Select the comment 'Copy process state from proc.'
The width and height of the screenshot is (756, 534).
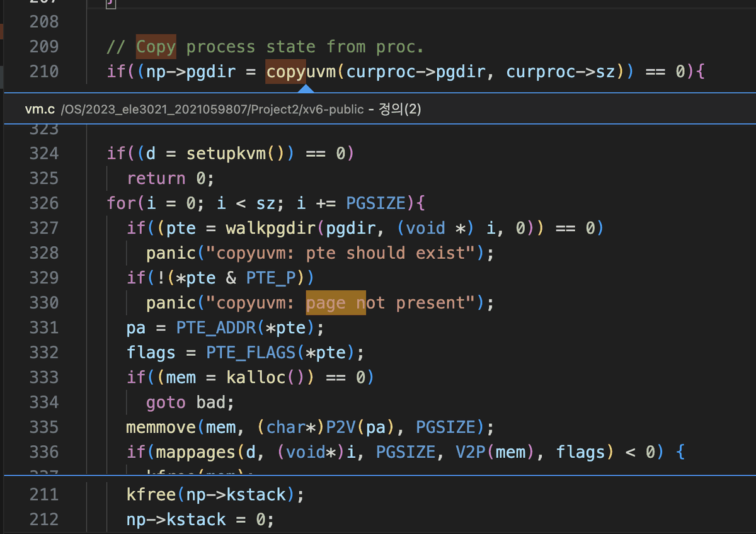(x=265, y=47)
